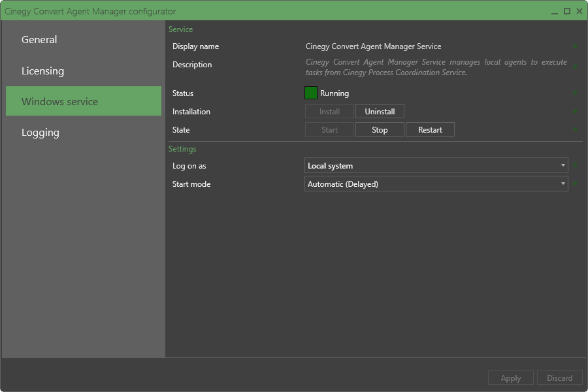Image resolution: width=588 pixels, height=392 pixels.
Task: Click the Service section heading
Action: [180, 29]
